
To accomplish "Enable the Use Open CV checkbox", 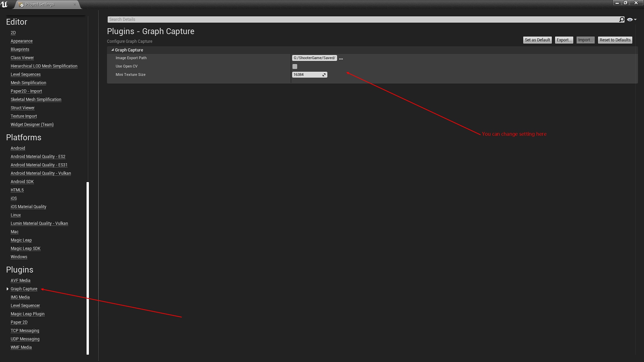I will pos(295,66).
